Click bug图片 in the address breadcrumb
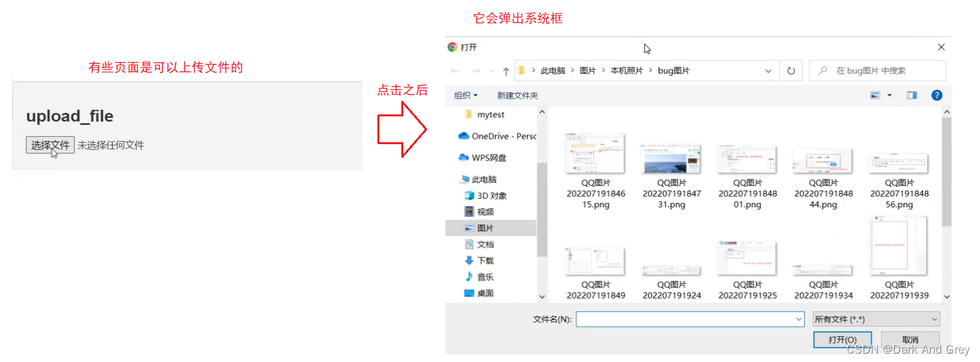This screenshot has height=362, width=980. (674, 71)
